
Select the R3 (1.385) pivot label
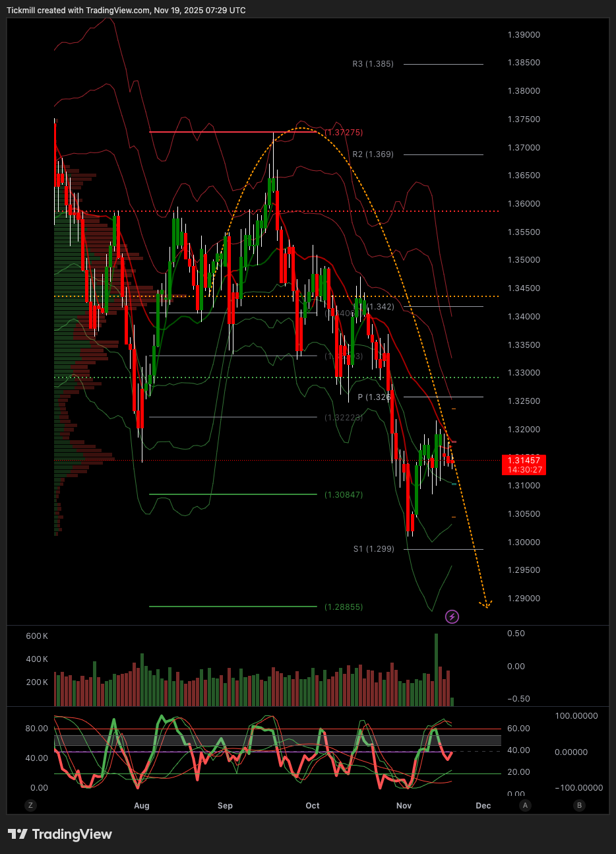point(373,64)
